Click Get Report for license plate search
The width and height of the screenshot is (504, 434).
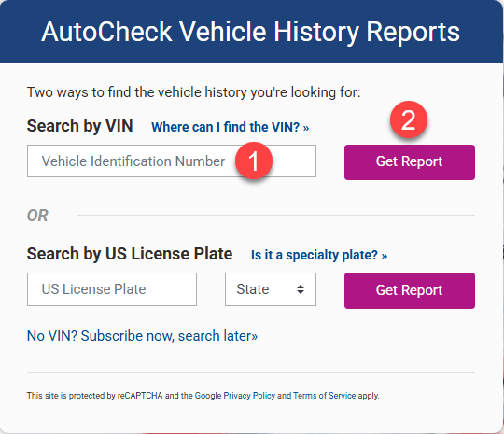click(410, 290)
